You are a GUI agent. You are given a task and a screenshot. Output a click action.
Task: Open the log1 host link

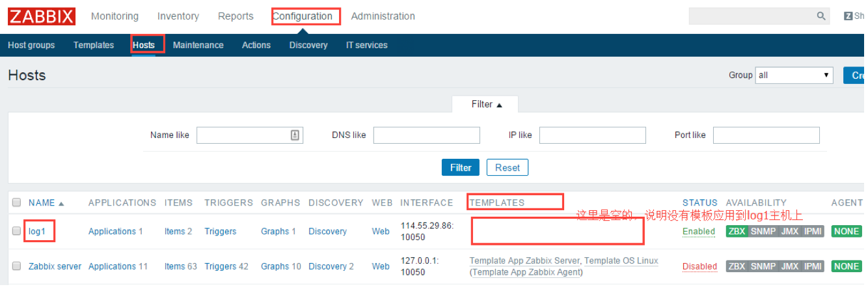pos(37,231)
